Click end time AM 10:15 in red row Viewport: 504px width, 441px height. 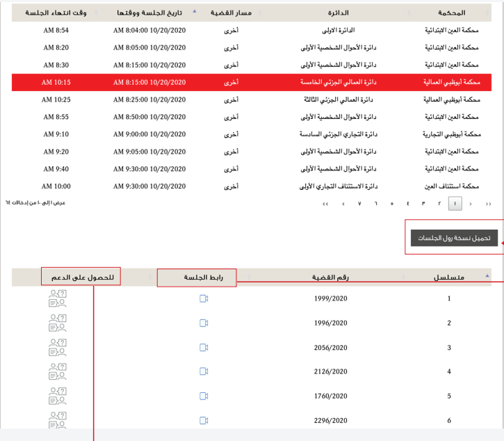click(56, 82)
